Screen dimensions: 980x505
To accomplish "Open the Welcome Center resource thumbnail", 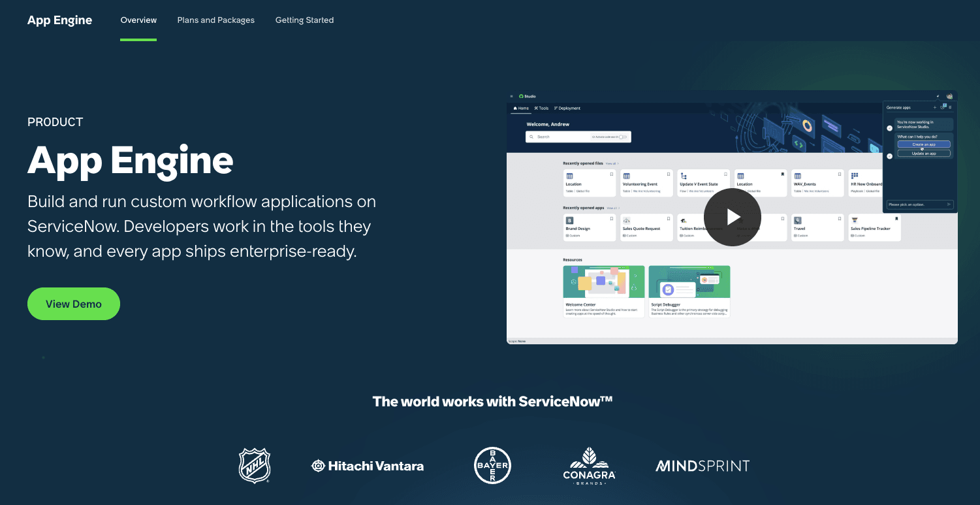I will coord(604,282).
